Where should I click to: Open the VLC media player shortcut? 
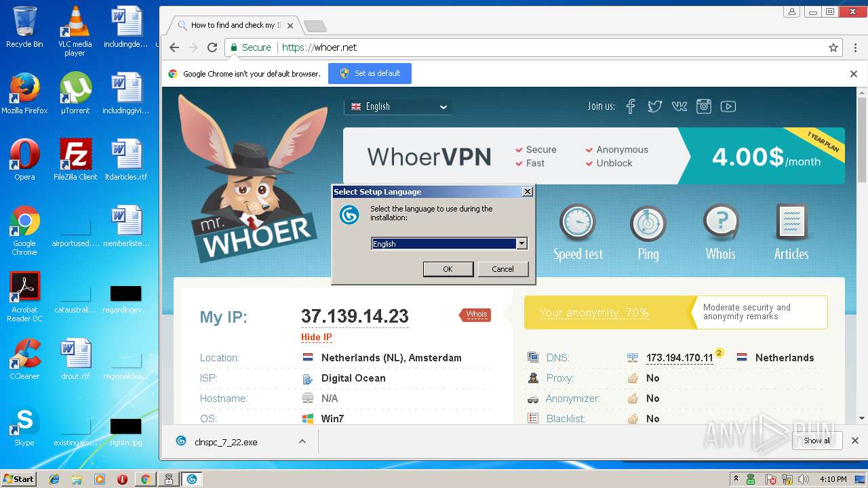coord(75,31)
